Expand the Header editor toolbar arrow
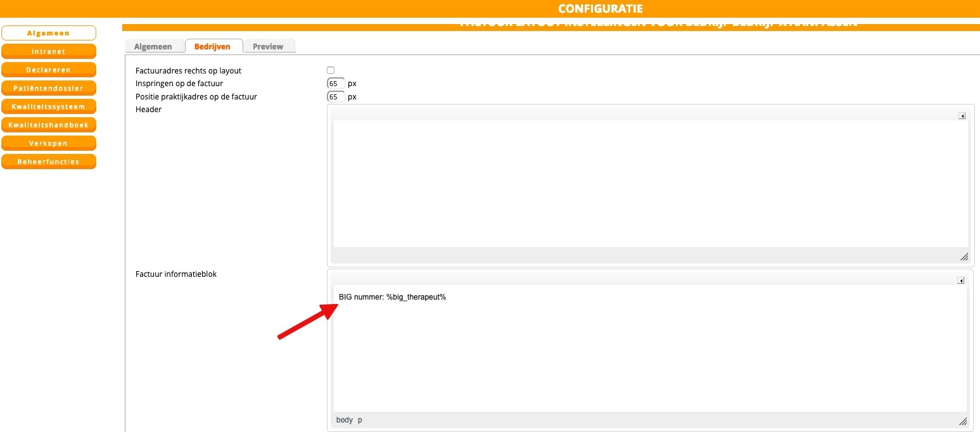 pyautogui.click(x=961, y=116)
